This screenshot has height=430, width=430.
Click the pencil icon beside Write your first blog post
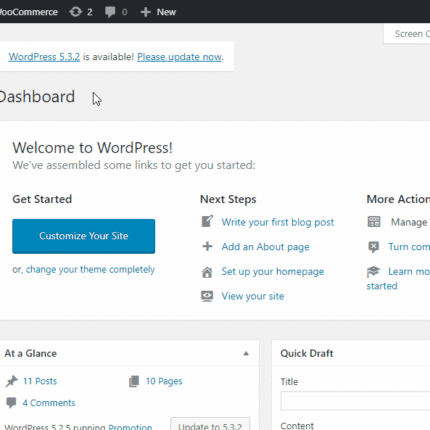pos(207,221)
